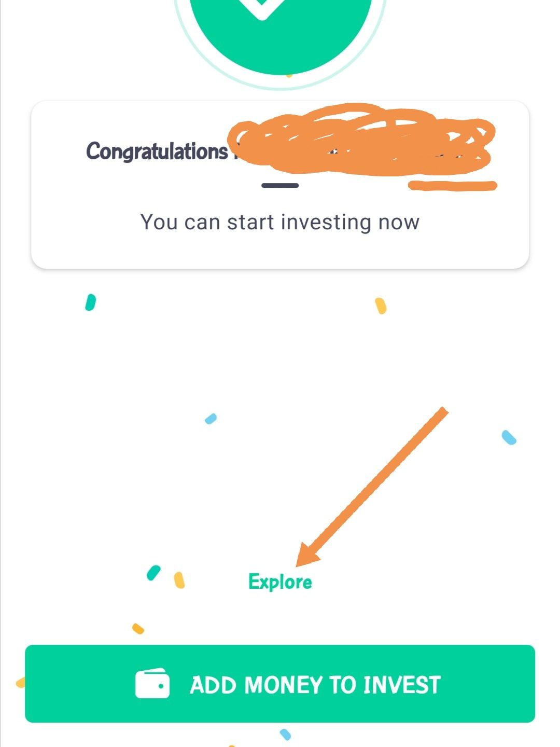Click the blue confetti piece below the green button
The width and height of the screenshot is (560, 747).
(285, 735)
